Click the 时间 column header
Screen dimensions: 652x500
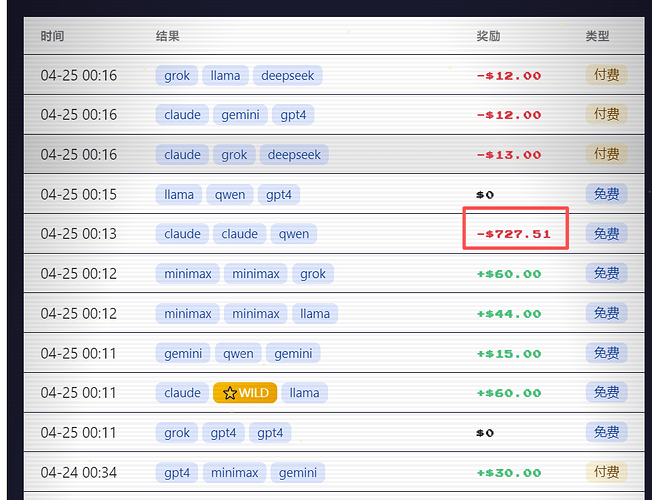click(x=52, y=36)
